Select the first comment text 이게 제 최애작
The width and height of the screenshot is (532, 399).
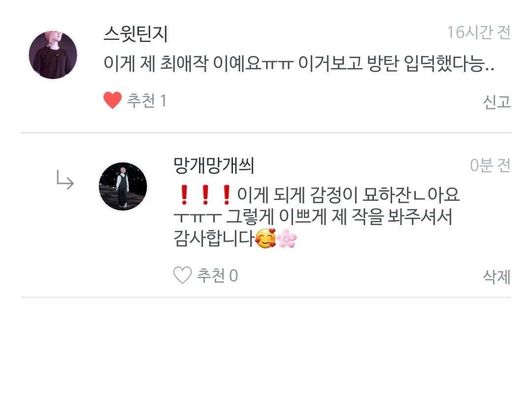point(156,64)
